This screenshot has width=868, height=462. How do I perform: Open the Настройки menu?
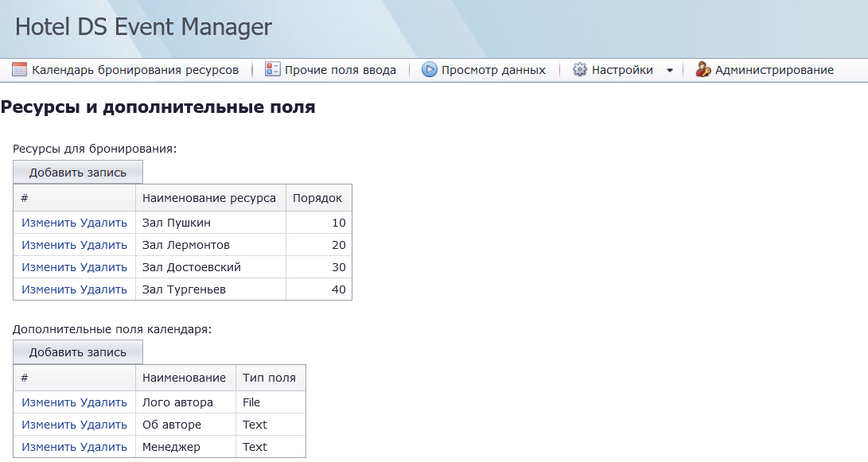click(x=622, y=70)
